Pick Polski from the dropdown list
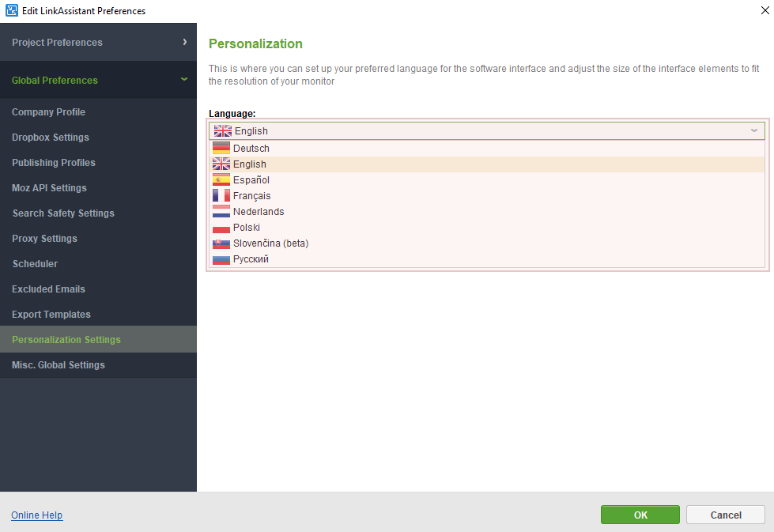This screenshot has height=532, width=774. (487, 228)
